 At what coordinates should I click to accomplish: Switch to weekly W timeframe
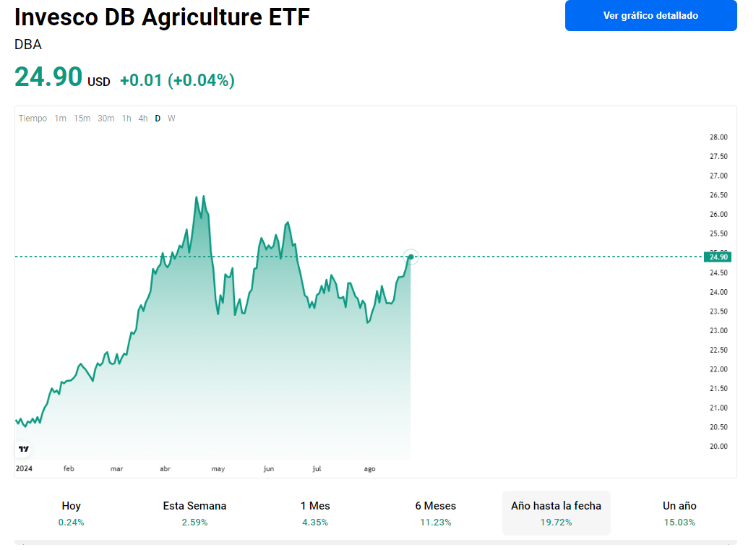click(171, 119)
